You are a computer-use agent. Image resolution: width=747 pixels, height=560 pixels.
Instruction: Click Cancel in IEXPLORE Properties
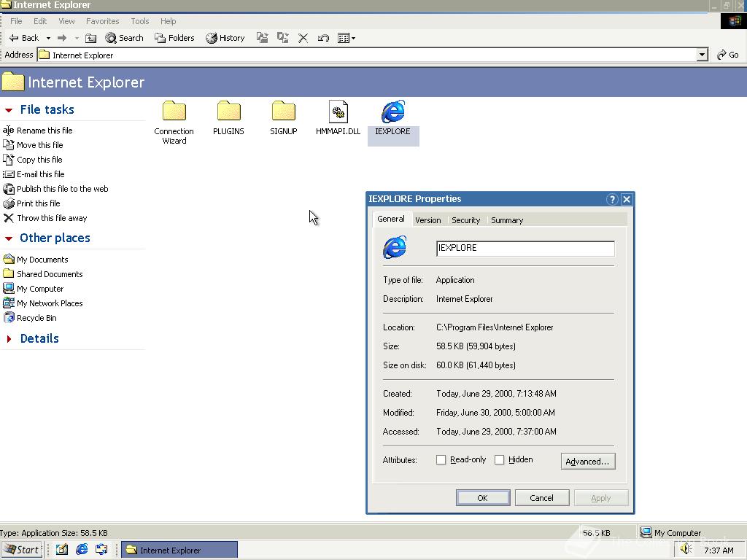pyautogui.click(x=542, y=497)
